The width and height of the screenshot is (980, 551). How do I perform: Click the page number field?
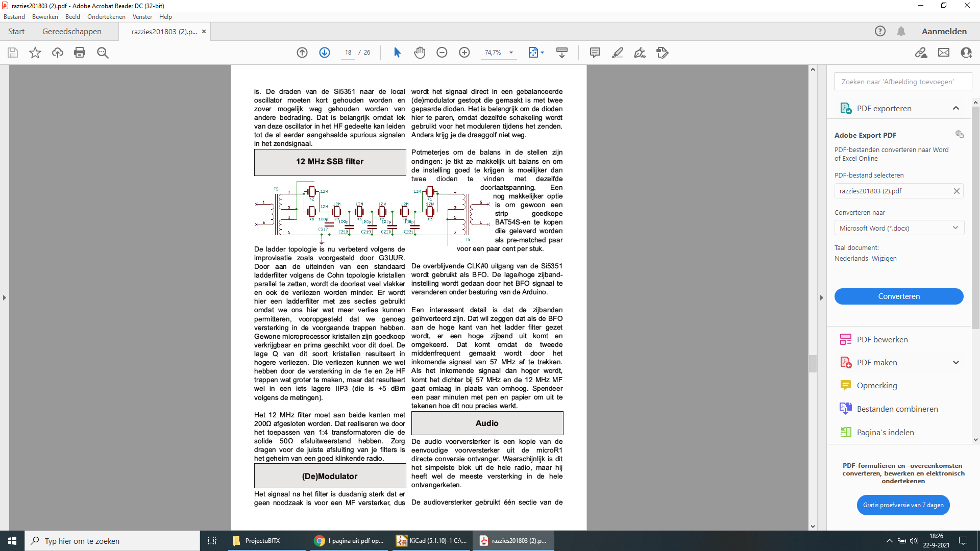click(x=348, y=53)
